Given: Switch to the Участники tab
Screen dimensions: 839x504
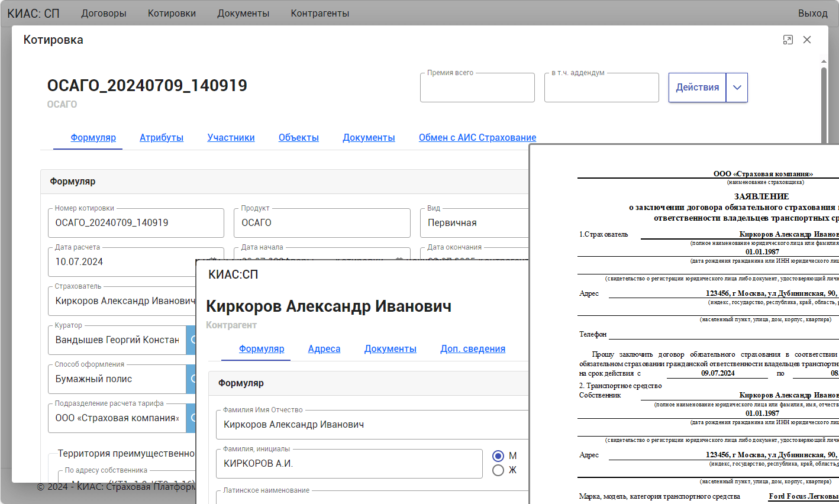Looking at the screenshot, I should tap(231, 137).
